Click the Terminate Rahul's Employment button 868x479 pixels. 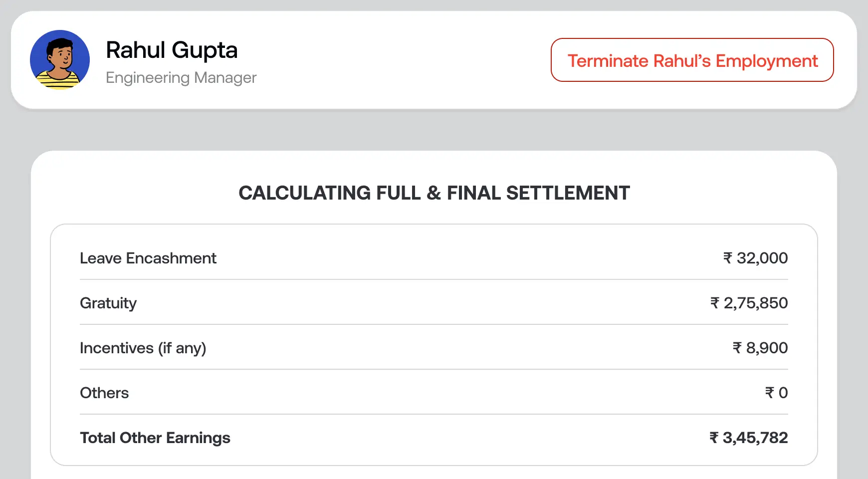(x=692, y=60)
